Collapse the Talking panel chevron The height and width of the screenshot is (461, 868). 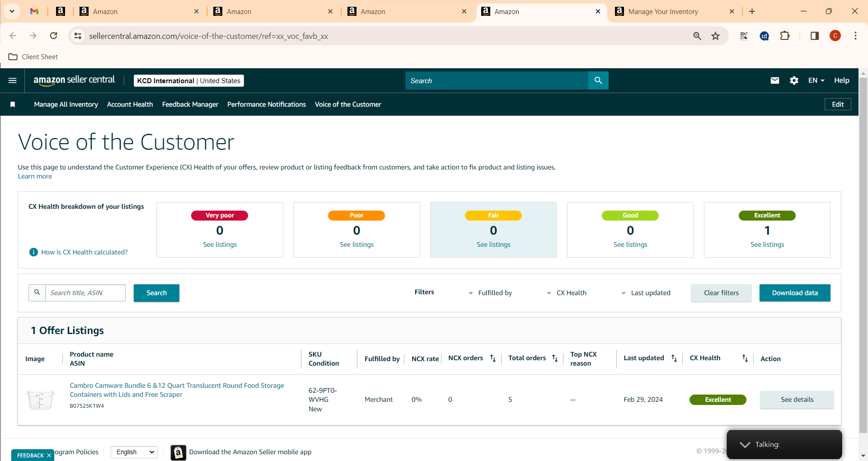tap(745, 445)
